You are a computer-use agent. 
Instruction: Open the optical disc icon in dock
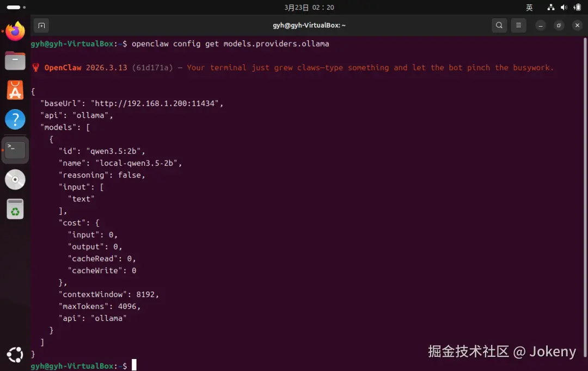(15, 180)
